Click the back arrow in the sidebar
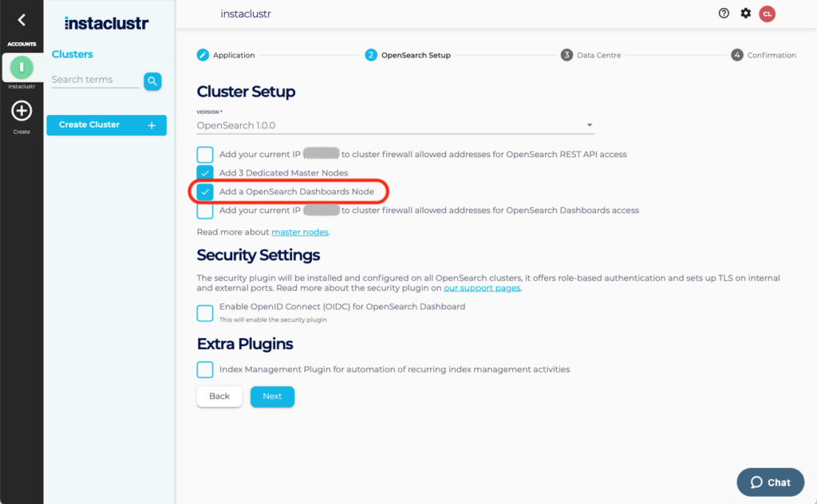 click(x=22, y=21)
